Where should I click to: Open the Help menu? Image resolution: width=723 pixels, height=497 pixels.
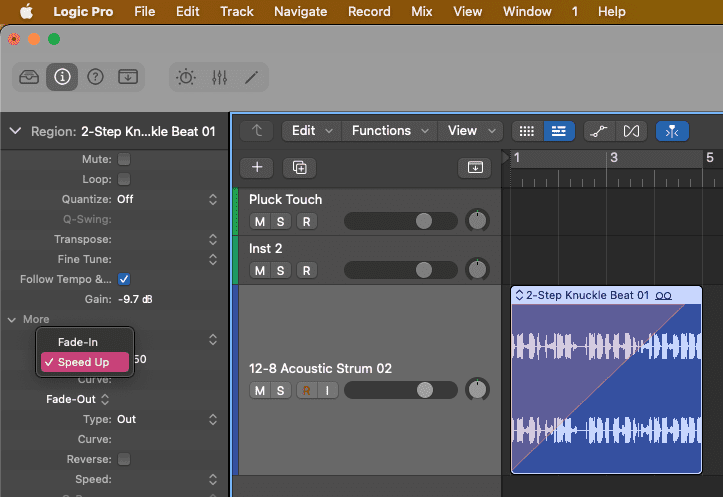pyautogui.click(x=611, y=12)
